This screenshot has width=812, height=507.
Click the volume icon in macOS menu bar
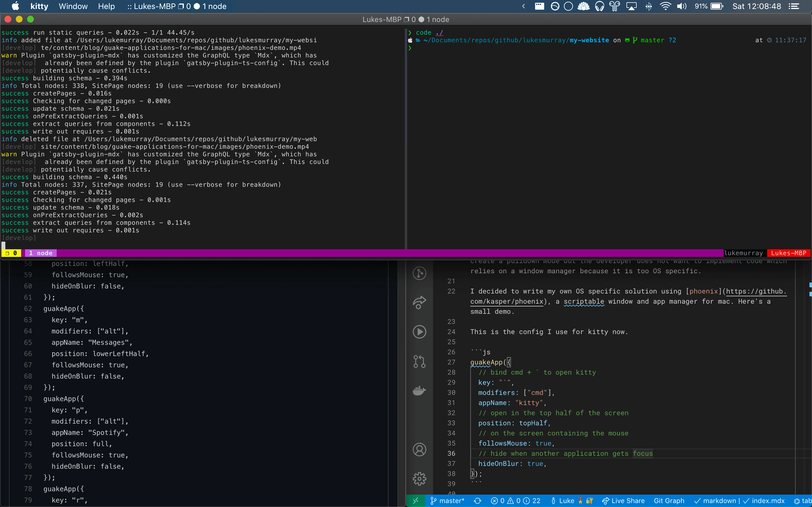(681, 6)
